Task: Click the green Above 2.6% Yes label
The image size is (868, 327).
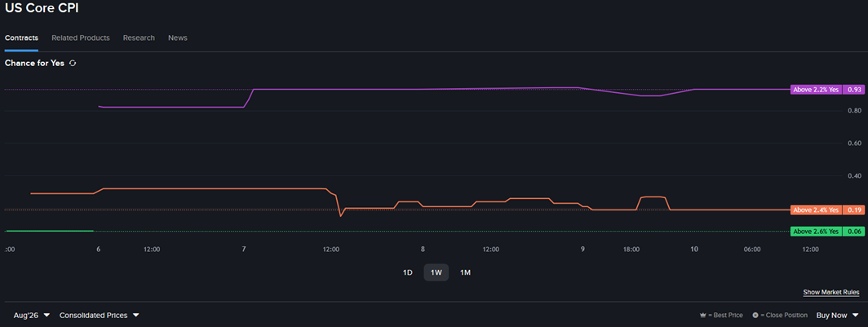Action: tap(816, 232)
